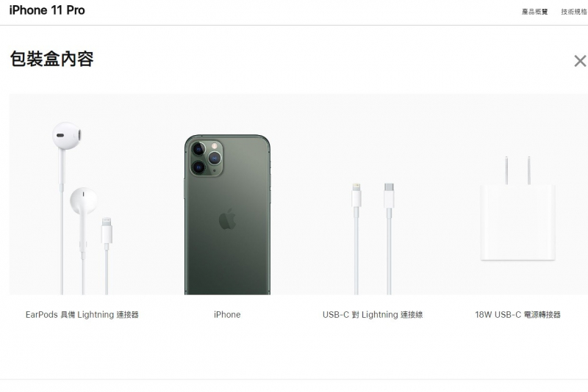Select the midnight green iPhone image
Viewport: 588px width, 392px height.
click(227, 215)
